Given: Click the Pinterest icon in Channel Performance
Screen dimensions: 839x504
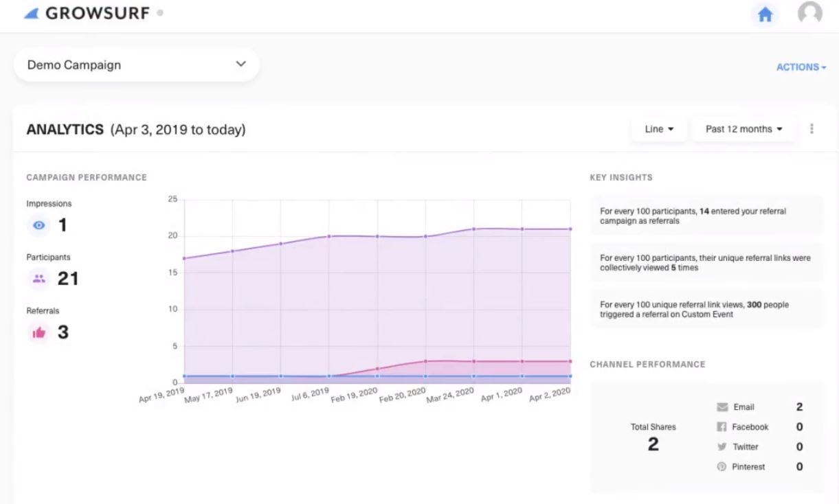Looking at the screenshot, I should [x=721, y=466].
